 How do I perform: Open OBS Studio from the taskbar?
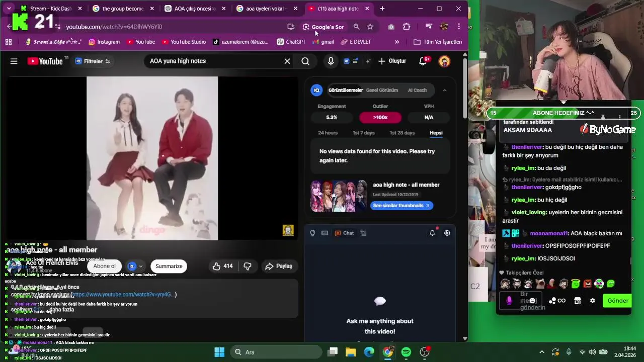[425, 352]
